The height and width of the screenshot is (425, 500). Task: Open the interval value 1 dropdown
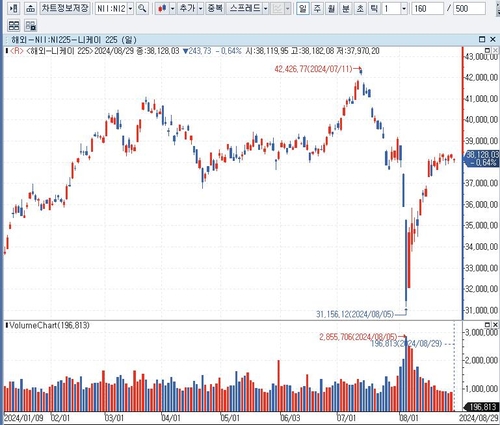404,9
